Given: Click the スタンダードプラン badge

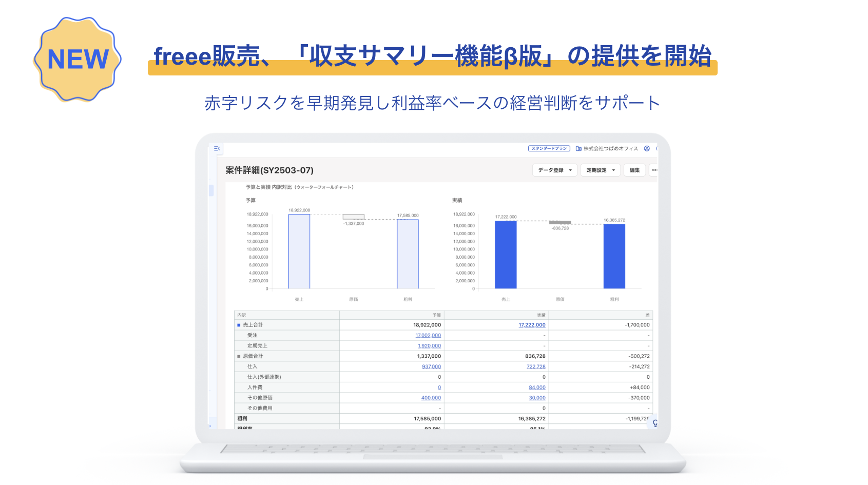Looking at the screenshot, I should [549, 148].
